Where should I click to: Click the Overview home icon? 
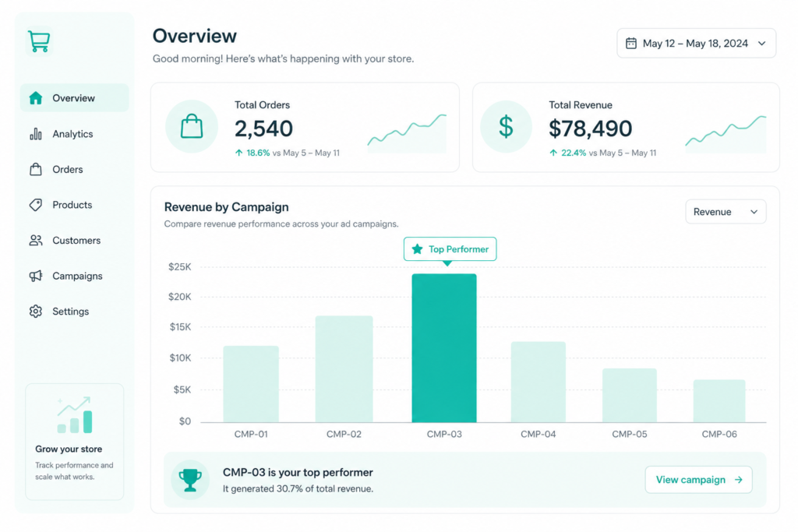[x=36, y=97]
